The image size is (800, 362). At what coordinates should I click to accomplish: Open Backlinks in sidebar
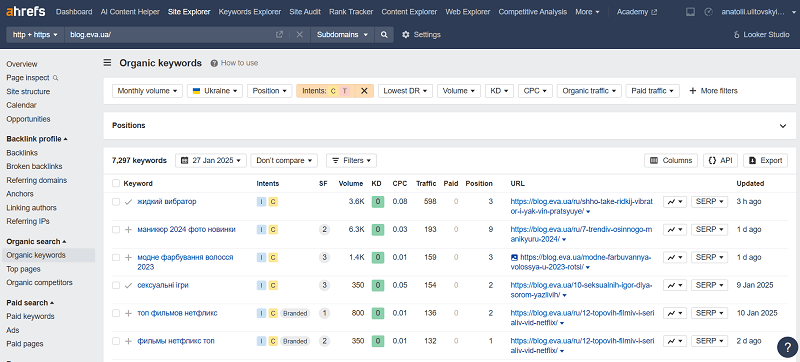[22, 153]
